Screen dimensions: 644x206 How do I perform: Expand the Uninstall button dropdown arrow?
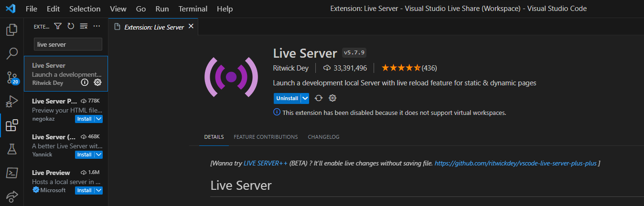[305, 98]
